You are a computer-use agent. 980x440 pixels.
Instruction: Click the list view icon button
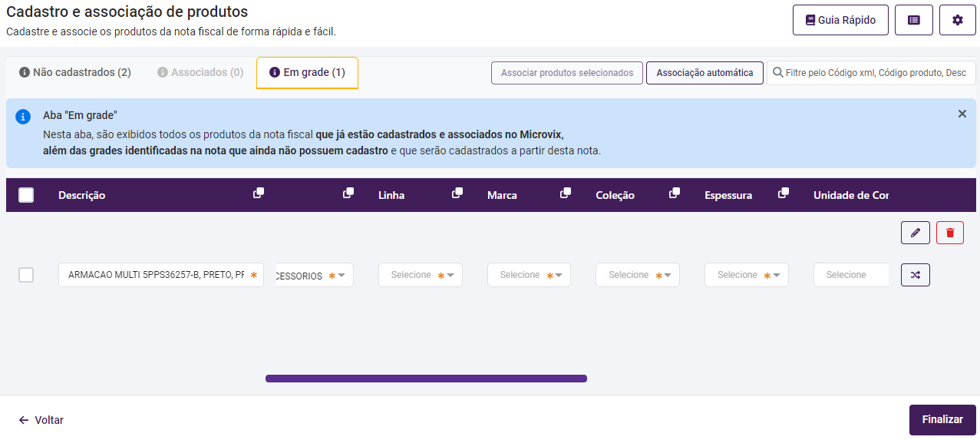coord(913,20)
